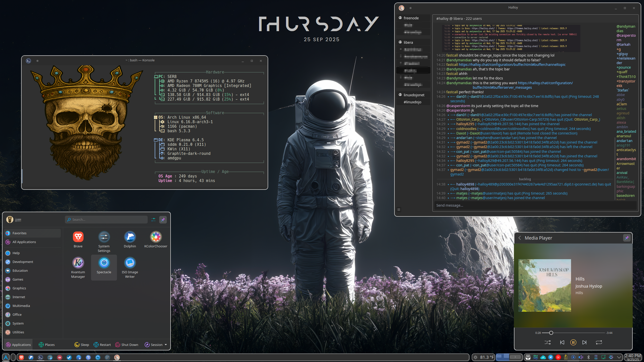Skip to next track
644x362 pixels.
pos(584,342)
